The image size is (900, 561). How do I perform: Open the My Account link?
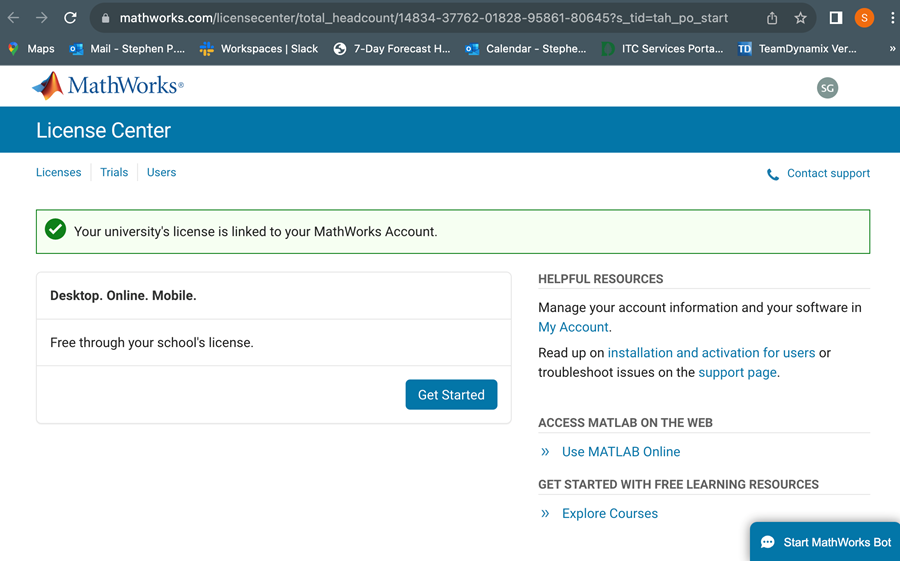[x=573, y=327]
